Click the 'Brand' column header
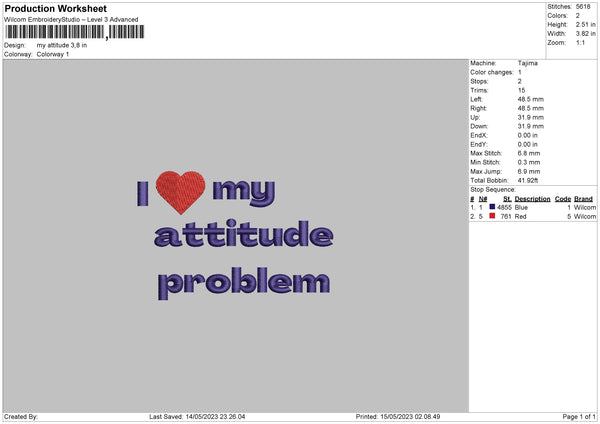 click(x=583, y=199)
